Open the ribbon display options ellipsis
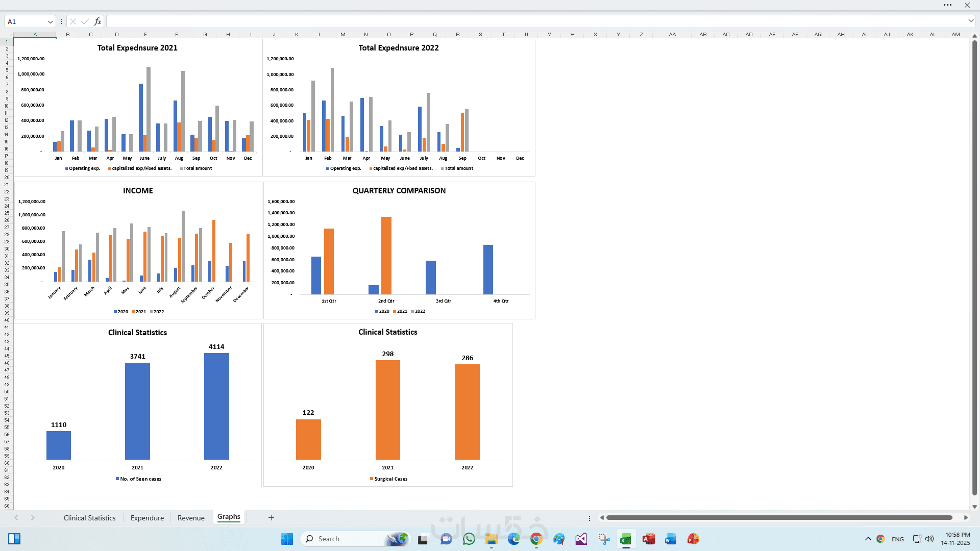Screen dimensions: 980x551 pos(947,5)
